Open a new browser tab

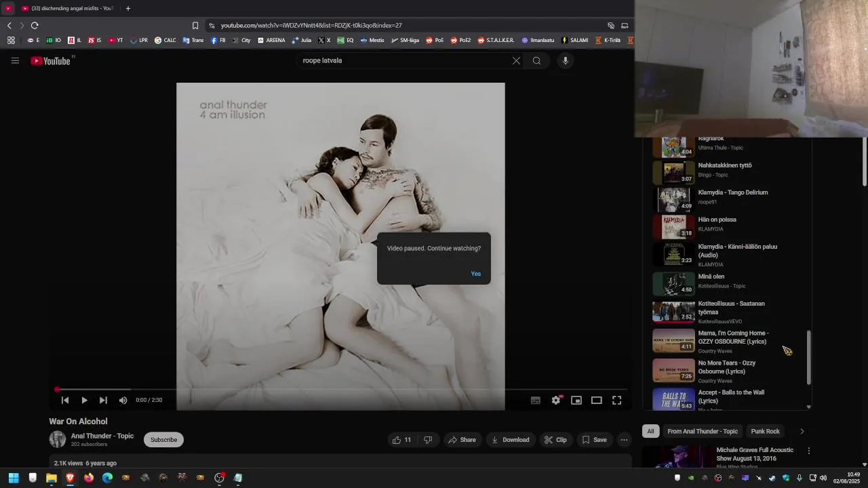click(128, 8)
